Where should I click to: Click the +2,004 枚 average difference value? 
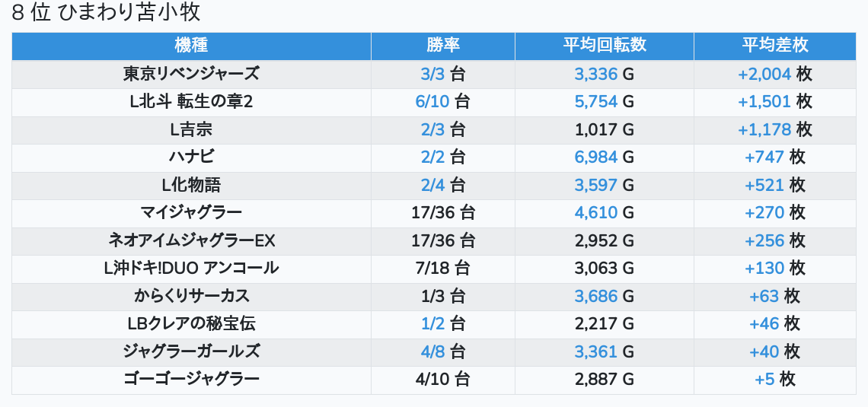point(774,74)
